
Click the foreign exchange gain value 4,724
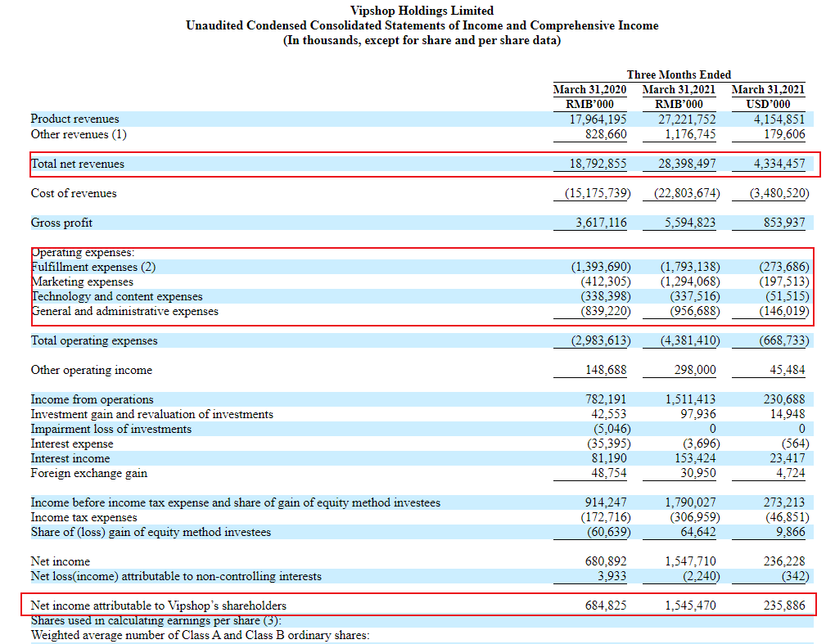point(790,474)
